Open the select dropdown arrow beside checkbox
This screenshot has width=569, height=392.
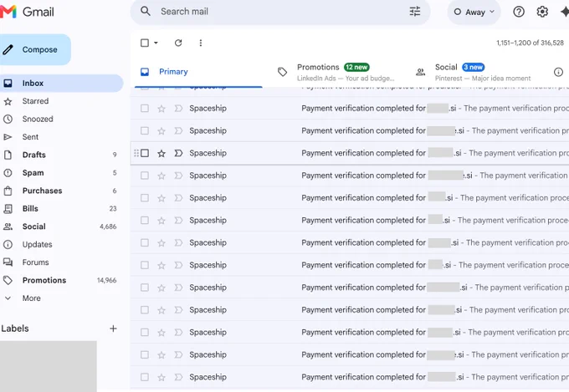click(x=156, y=43)
